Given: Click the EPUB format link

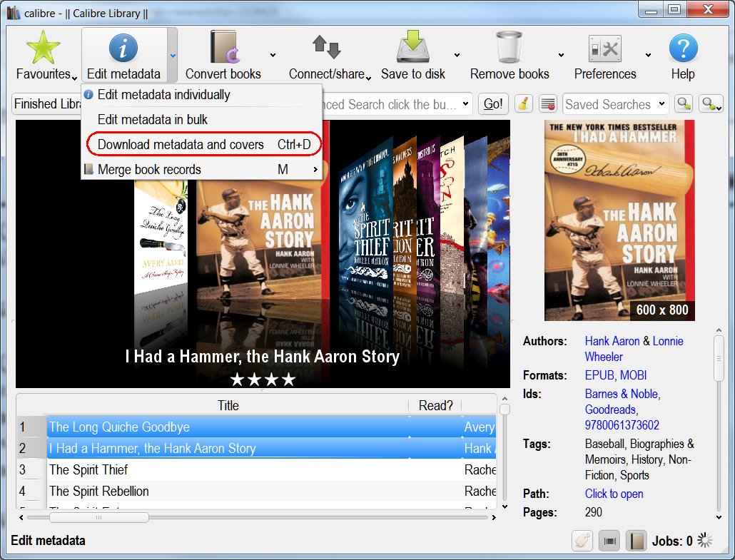Looking at the screenshot, I should click(x=599, y=375).
